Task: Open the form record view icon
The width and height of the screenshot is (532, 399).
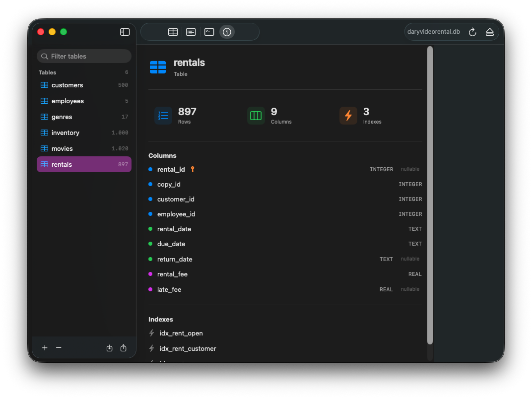Action: 191,32
